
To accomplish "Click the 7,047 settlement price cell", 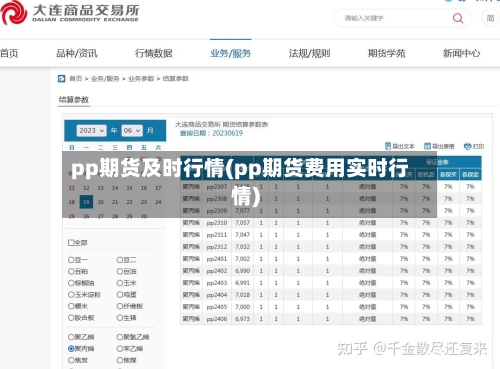I will pos(242,235).
